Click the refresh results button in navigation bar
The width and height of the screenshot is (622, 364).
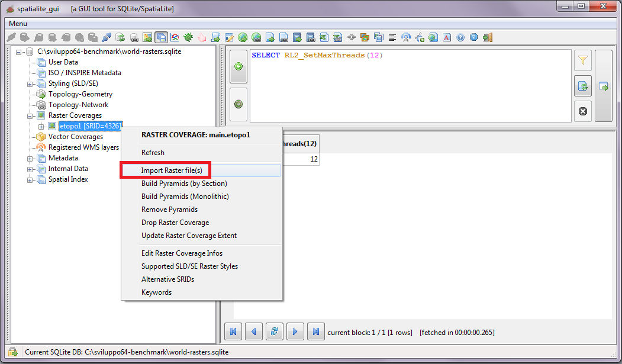275,331
